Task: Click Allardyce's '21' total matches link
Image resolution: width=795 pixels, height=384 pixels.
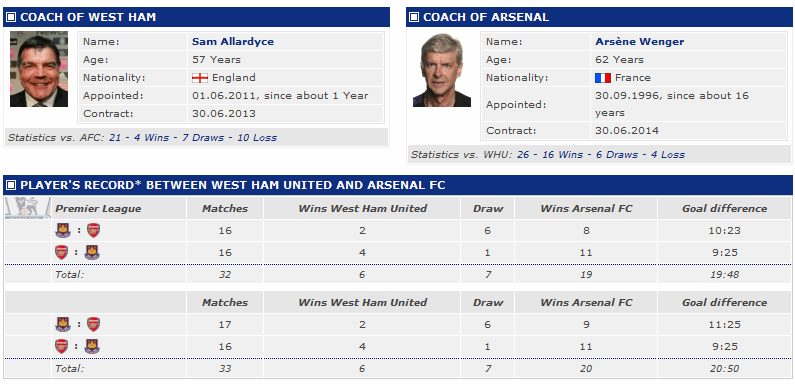Action: coord(115,138)
